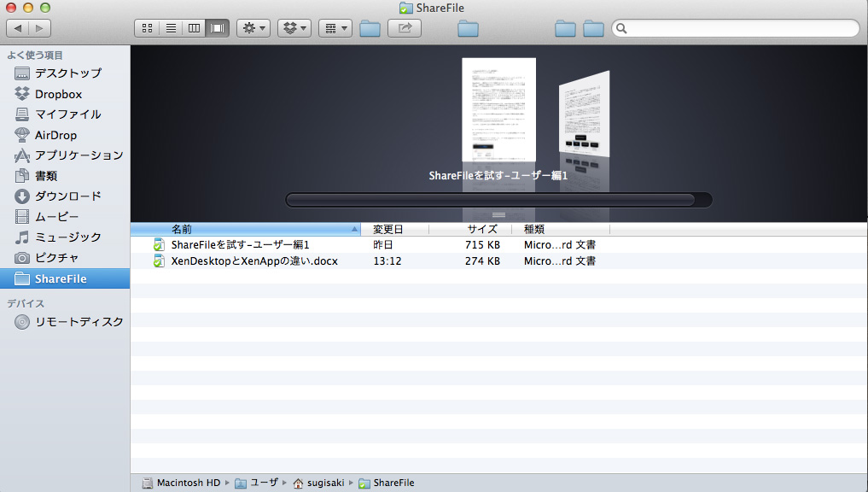The width and height of the screenshot is (868, 492).
Task: Open the Dropbox toolbar menu
Action: (294, 28)
